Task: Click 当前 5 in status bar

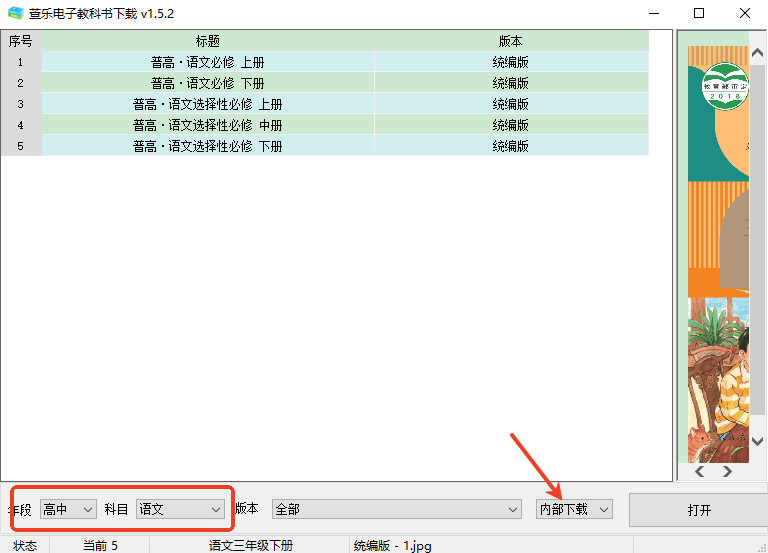Action: click(100, 546)
